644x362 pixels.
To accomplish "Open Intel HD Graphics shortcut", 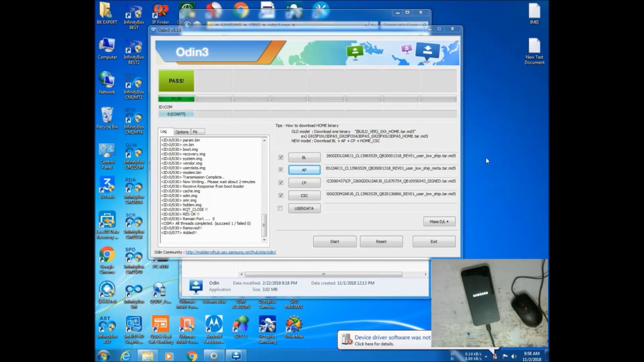I will point(134,330).
